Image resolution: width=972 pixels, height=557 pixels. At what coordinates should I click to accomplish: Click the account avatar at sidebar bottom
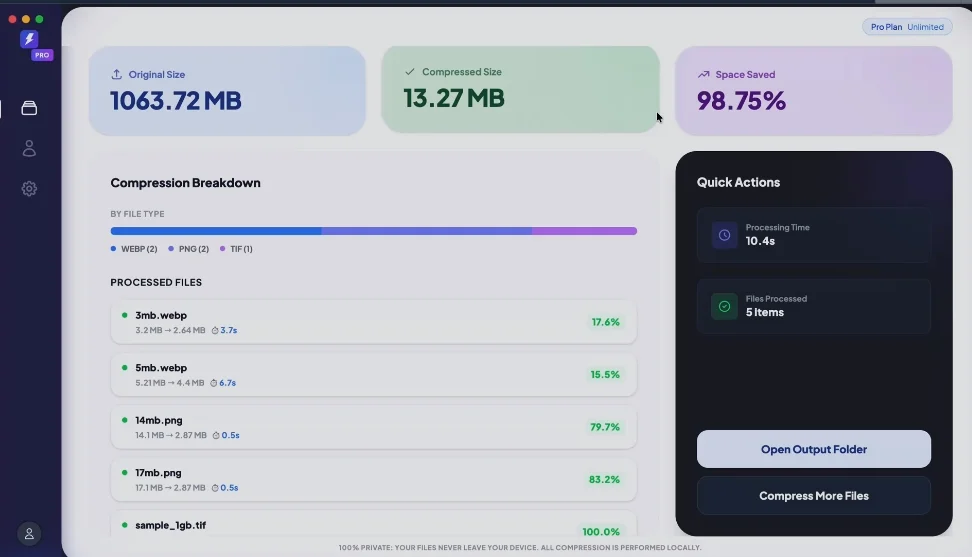29,533
